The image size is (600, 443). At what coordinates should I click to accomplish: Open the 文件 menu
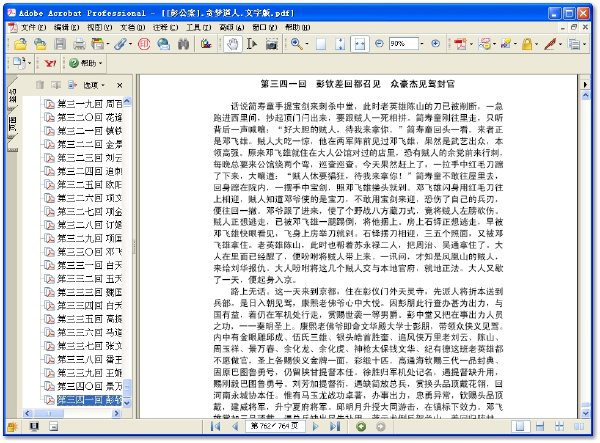33,28
